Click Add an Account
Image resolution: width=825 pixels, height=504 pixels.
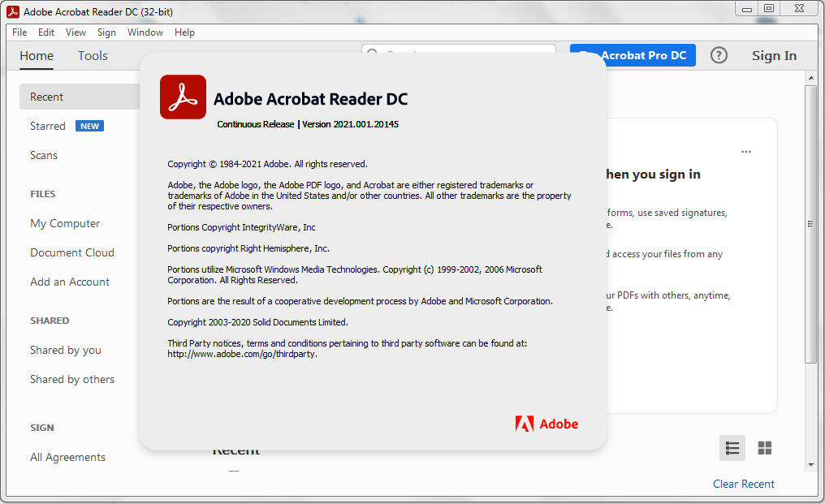[70, 282]
